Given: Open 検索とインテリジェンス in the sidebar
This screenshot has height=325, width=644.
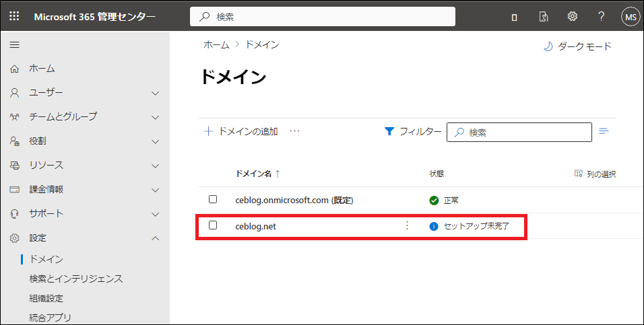Looking at the screenshot, I should 76,279.
